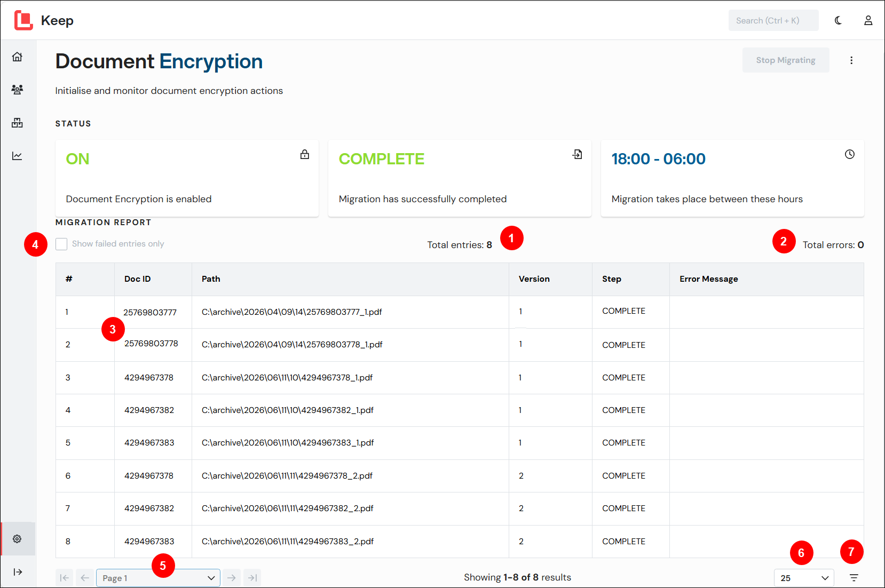Click path ending 4294967382_2.pdf

(x=288, y=508)
